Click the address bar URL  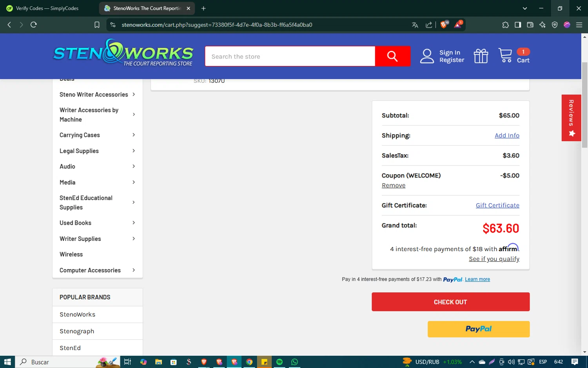coord(217,25)
